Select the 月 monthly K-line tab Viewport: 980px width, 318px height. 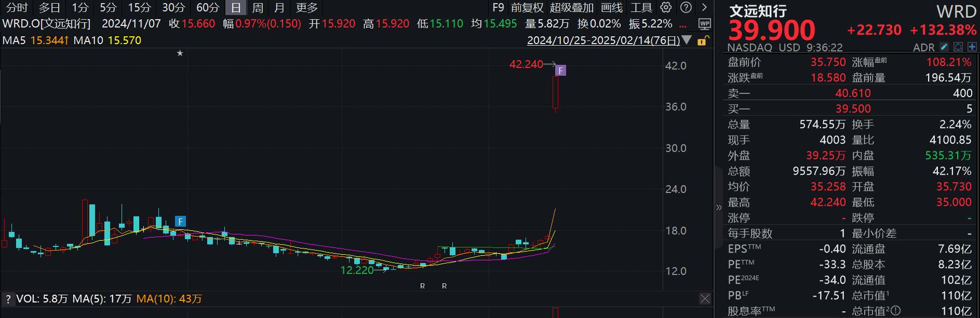coord(279,8)
